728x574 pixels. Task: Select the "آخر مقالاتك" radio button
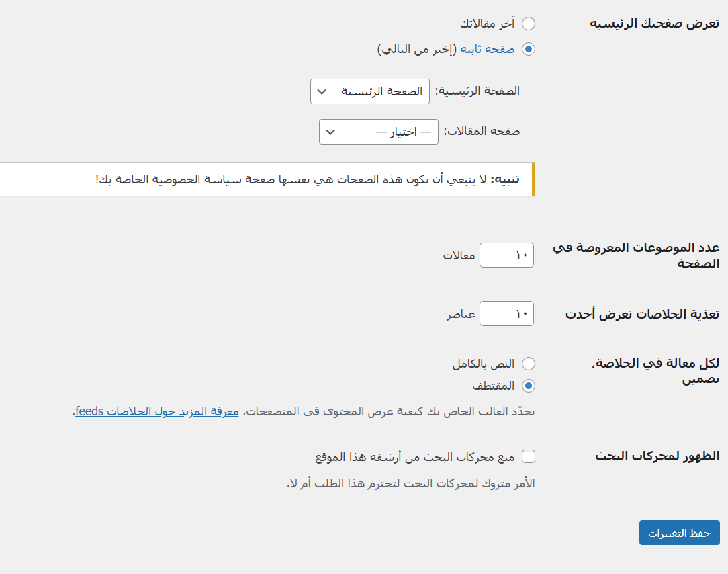point(529,24)
